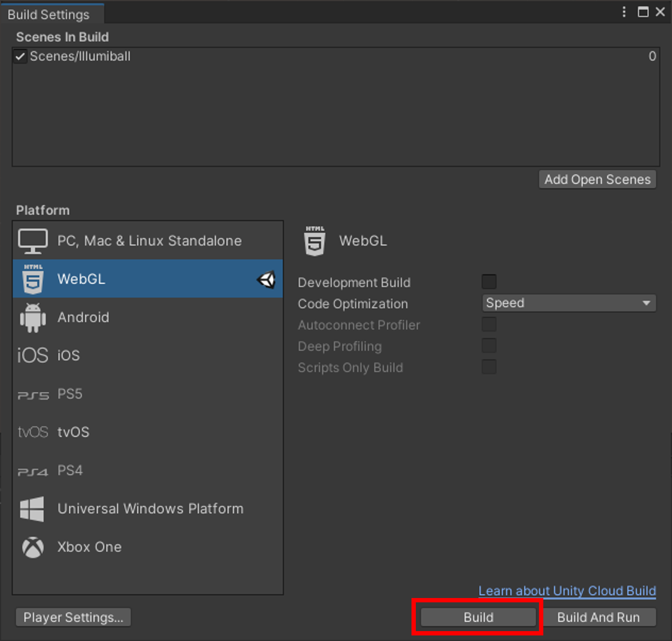The height and width of the screenshot is (641, 672).
Task: Click the iOS platform icon
Action: click(x=33, y=355)
